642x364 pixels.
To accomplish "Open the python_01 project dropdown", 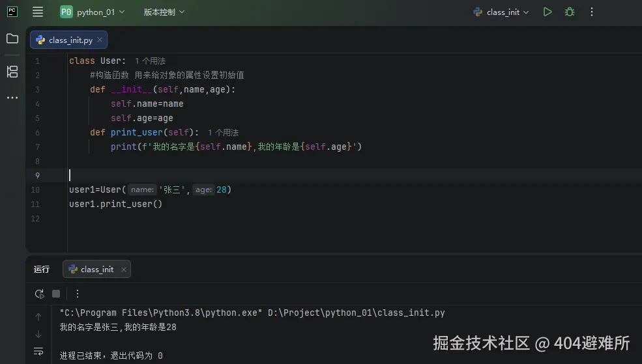I will point(93,12).
